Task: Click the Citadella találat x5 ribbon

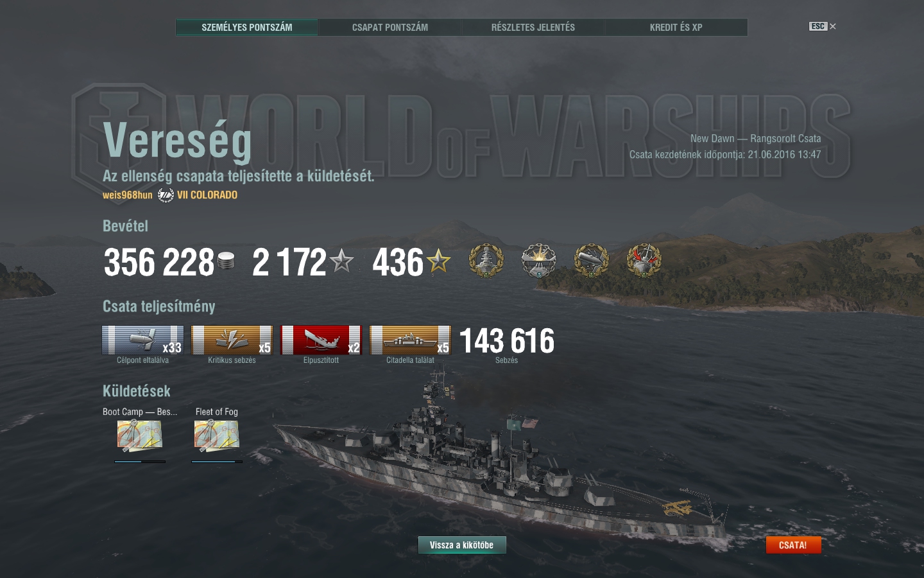Action: 410,340
